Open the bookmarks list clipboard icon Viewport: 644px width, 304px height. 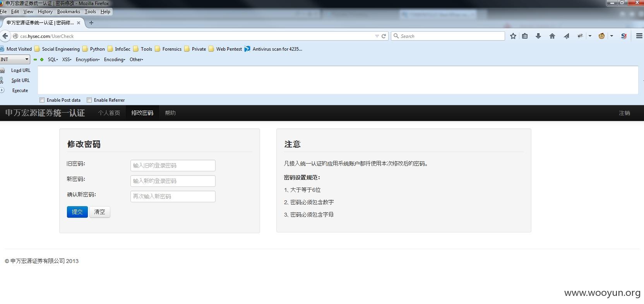click(525, 36)
